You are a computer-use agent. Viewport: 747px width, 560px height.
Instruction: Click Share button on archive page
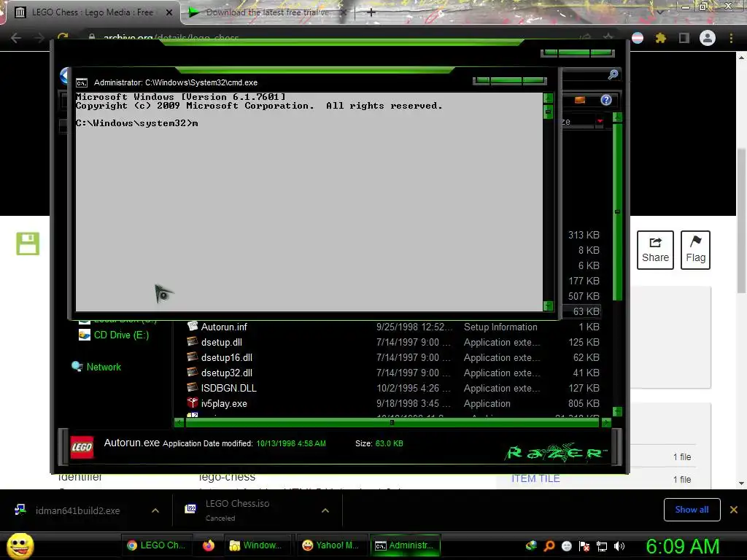655,250
